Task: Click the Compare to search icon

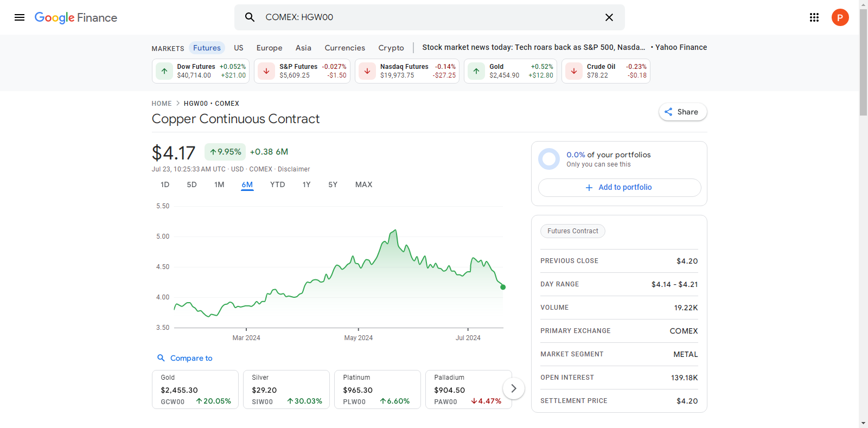Action: (x=161, y=358)
